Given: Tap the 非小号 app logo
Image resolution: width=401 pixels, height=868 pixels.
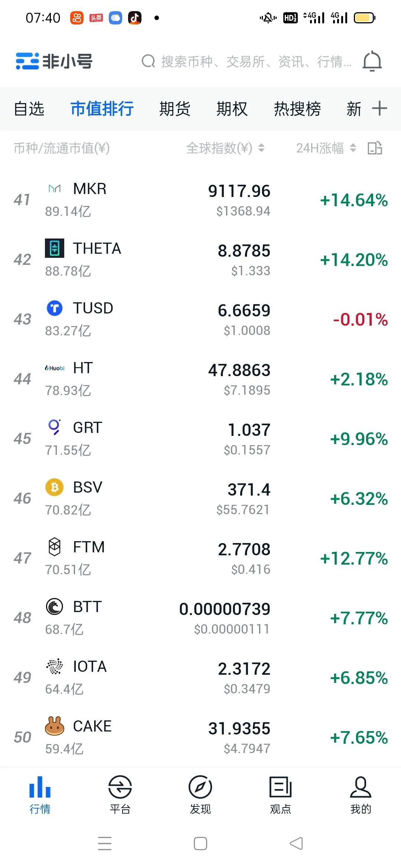Looking at the screenshot, I should (x=54, y=61).
